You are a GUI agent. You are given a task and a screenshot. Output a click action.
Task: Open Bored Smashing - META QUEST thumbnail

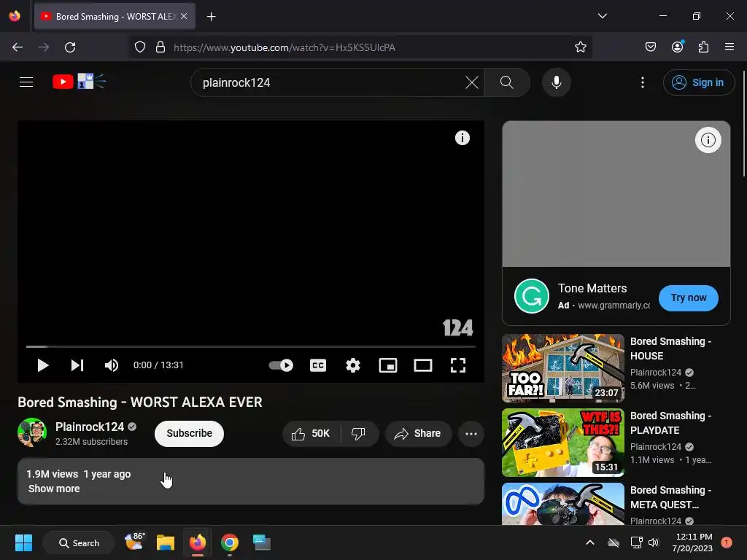coord(563,504)
